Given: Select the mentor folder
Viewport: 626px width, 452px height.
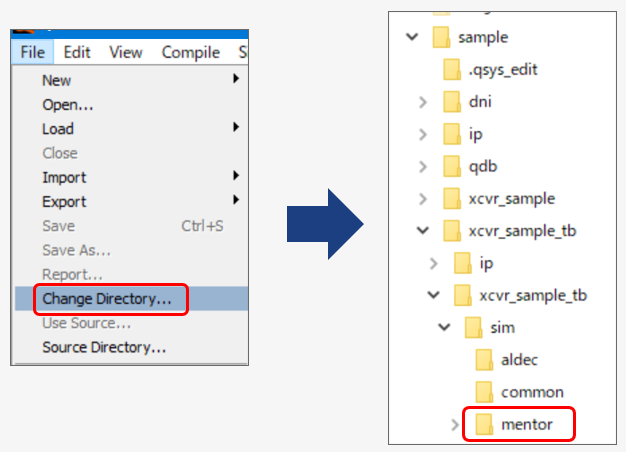Looking at the screenshot, I should pos(526,425).
